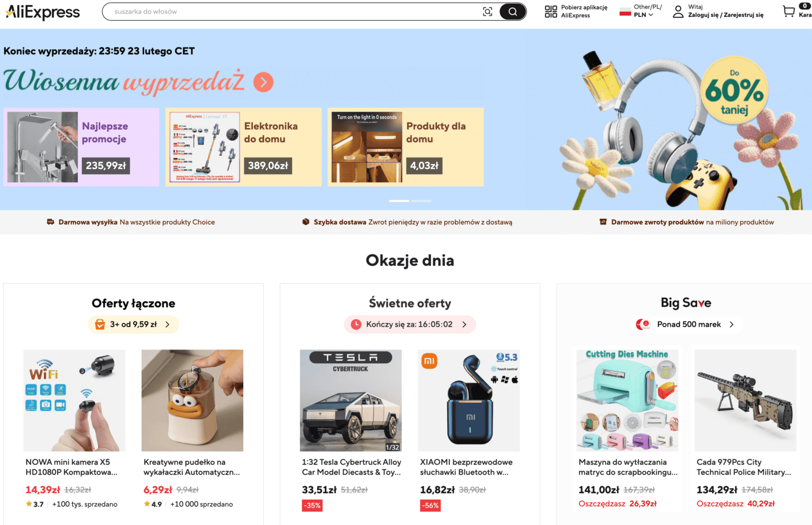Click the orange arrow beside Wiosenna wyprzedaż

point(263,82)
